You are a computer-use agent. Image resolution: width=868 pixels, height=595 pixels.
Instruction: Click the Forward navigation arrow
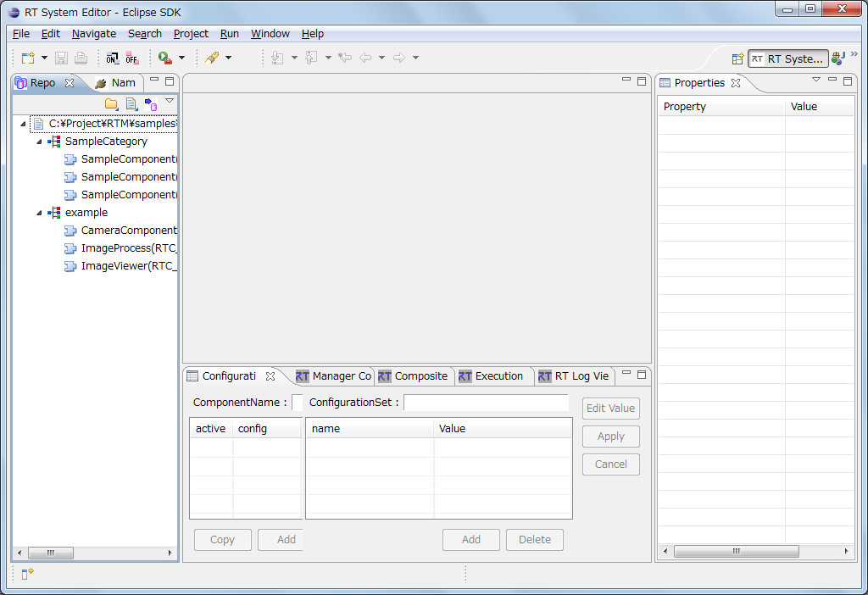399,58
